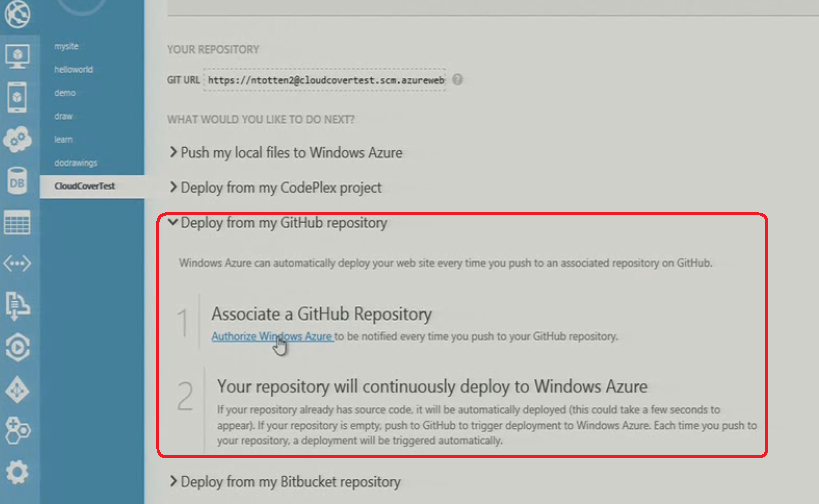819x504 pixels.
Task: Open SQL Databases DB icon
Action: pos(17,181)
